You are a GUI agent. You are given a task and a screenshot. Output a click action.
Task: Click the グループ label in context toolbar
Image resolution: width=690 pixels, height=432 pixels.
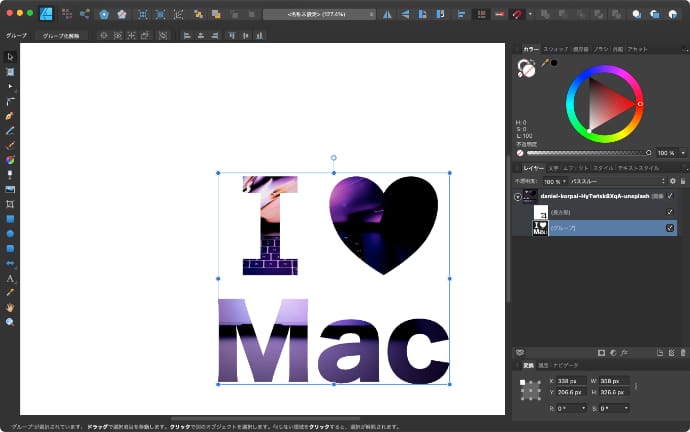(16, 35)
